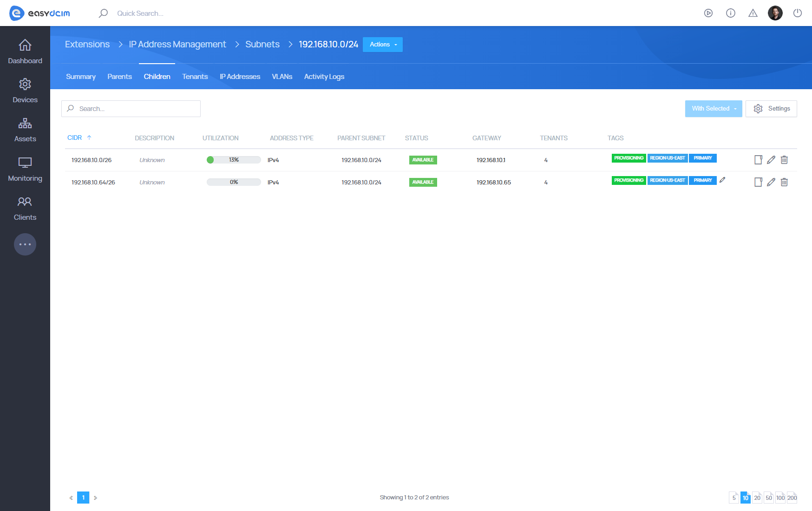Screen dimensions: 812x511
Task: Go to previous page arrow in pagination
Action: pyautogui.click(x=71, y=498)
